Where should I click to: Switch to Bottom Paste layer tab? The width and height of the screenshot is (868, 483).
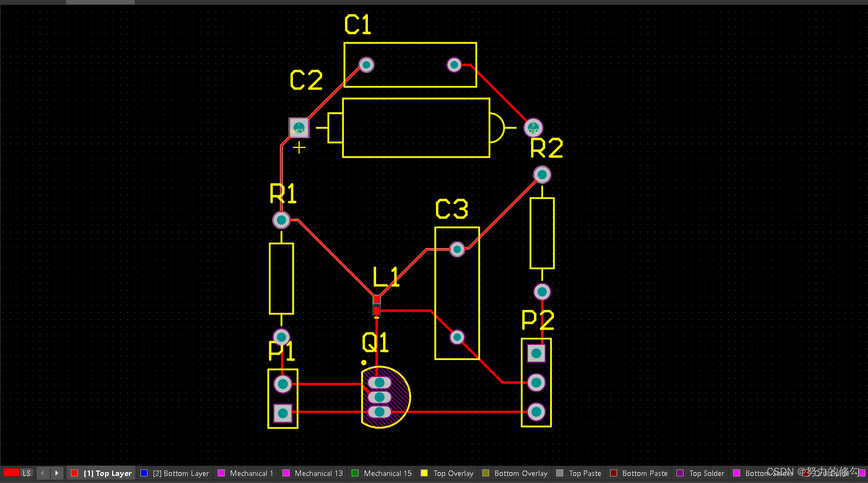639,473
